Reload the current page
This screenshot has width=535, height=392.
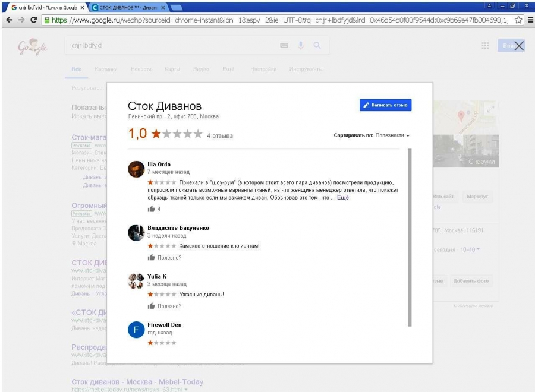pos(33,20)
